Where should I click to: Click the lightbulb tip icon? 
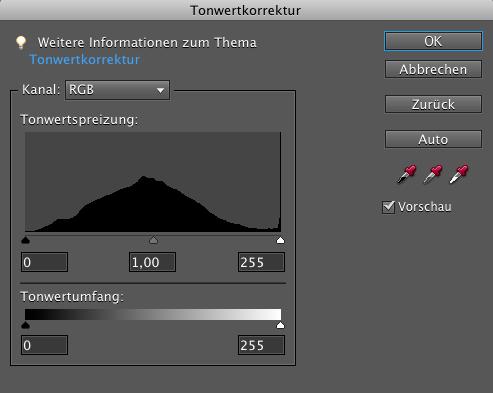tap(21, 42)
